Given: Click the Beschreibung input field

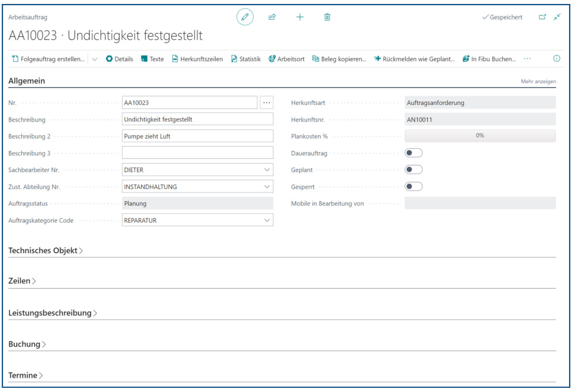Looking at the screenshot, I should pos(197,119).
